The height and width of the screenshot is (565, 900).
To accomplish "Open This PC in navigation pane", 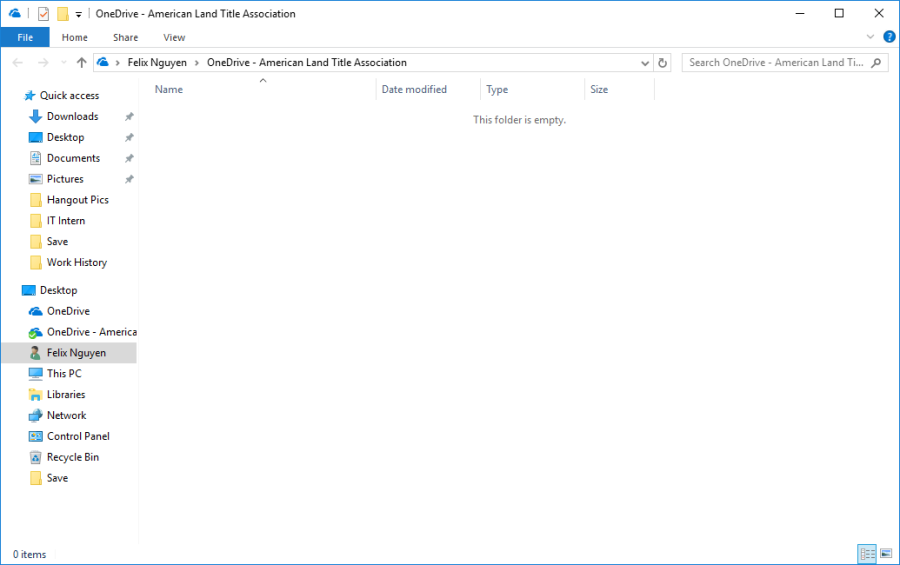I will (64, 373).
